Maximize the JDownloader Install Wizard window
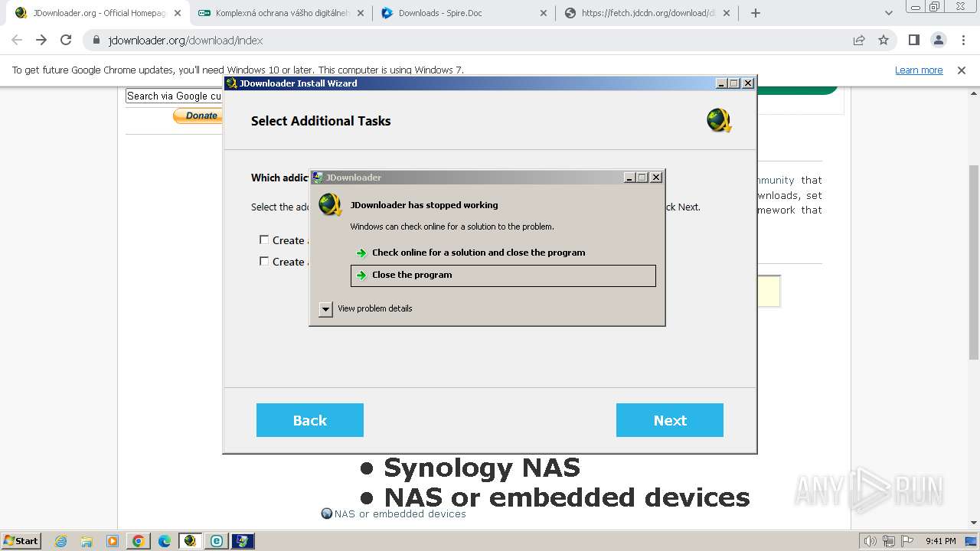The image size is (980, 551). (734, 83)
